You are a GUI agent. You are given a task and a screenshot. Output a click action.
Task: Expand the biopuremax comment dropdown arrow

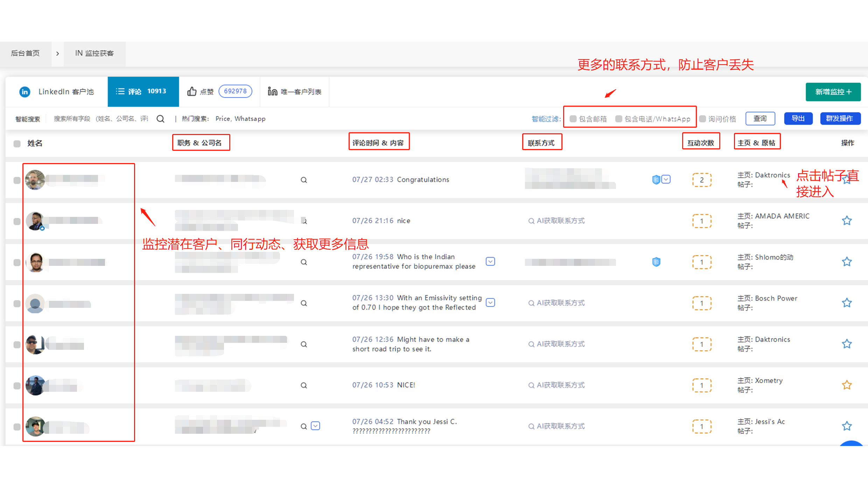coord(490,261)
